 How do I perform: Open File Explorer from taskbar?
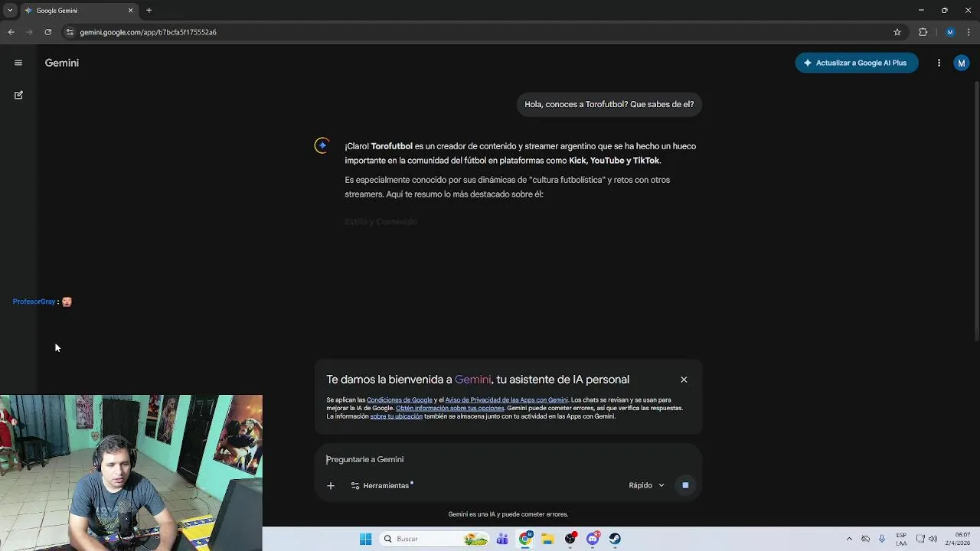[547, 539]
